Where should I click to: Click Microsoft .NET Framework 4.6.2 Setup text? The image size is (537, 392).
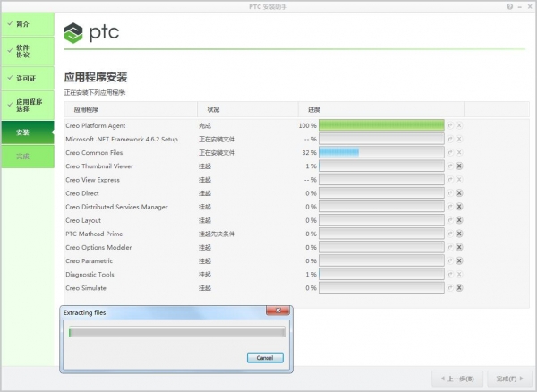(122, 140)
